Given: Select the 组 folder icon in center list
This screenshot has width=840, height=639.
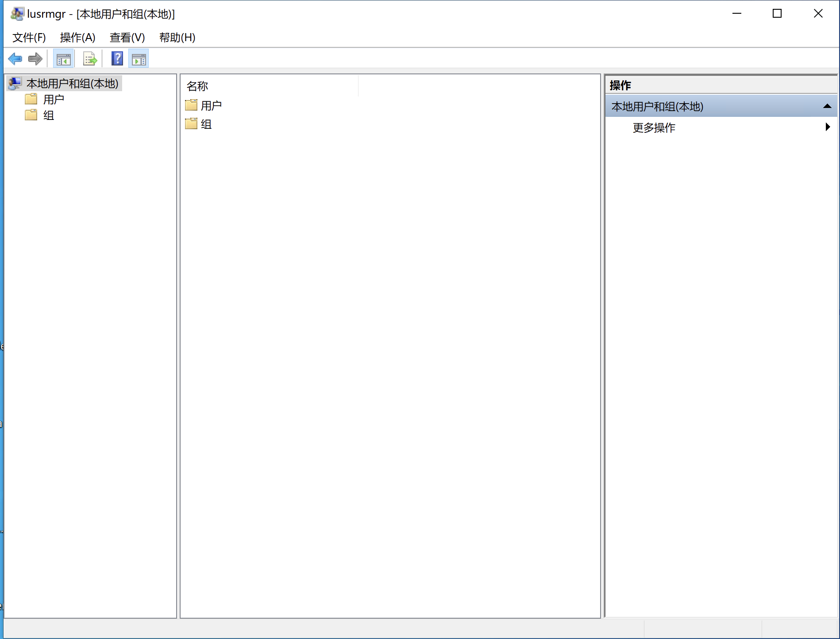Looking at the screenshot, I should click(x=191, y=124).
